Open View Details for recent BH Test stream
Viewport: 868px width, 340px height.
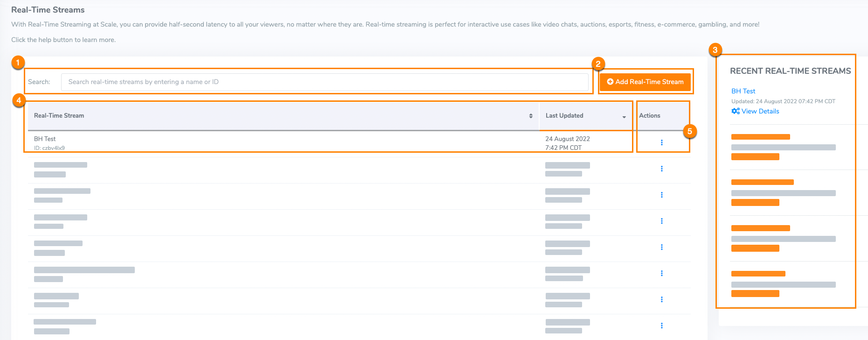click(755, 111)
